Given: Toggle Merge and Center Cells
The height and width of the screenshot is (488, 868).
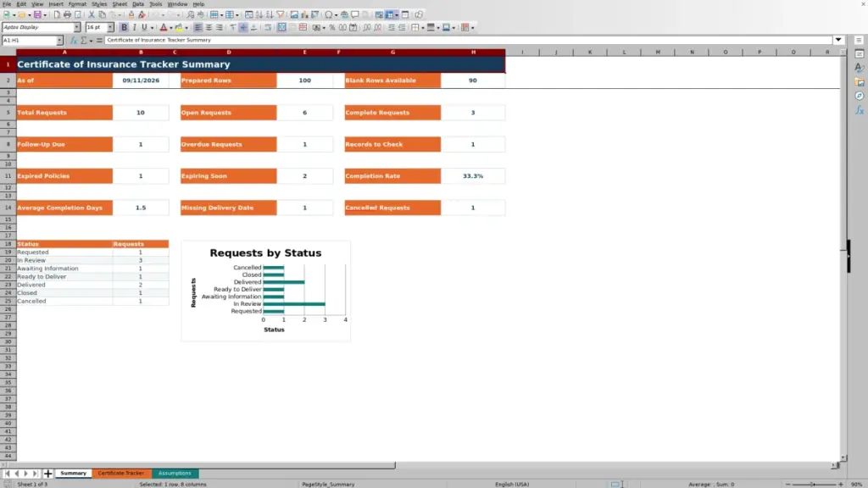Looking at the screenshot, I should (x=281, y=27).
